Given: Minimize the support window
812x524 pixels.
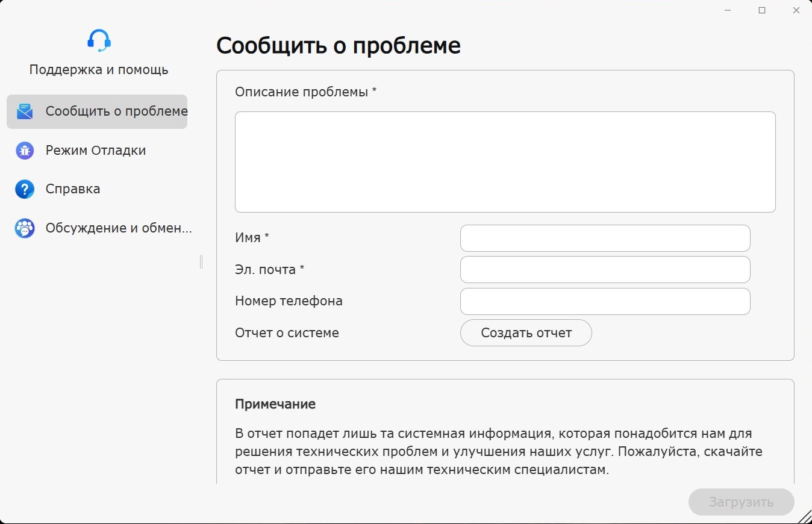Looking at the screenshot, I should (728, 10).
